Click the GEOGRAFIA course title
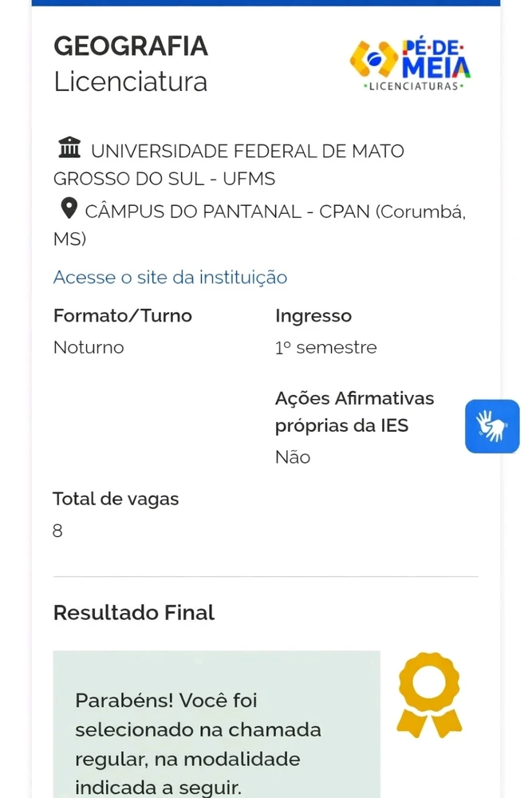The height and width of the screenshot is (798, 532). (x=131, y=47)
